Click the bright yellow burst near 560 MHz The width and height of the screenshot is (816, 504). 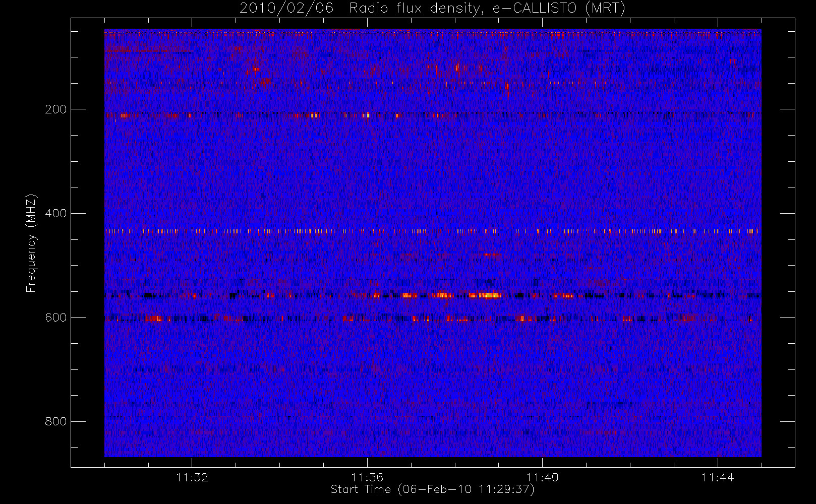point(485,295)
